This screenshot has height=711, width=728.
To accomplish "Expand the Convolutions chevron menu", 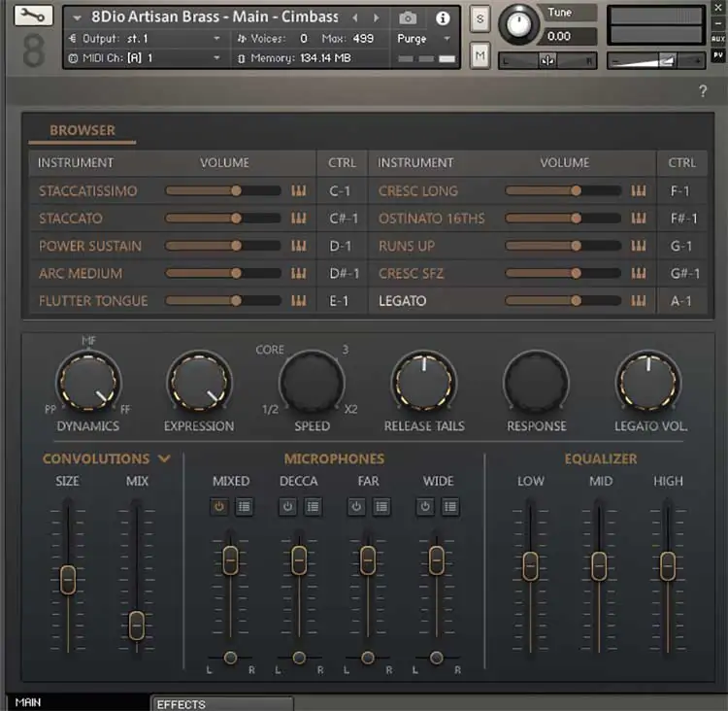I will tap(164, 458).
